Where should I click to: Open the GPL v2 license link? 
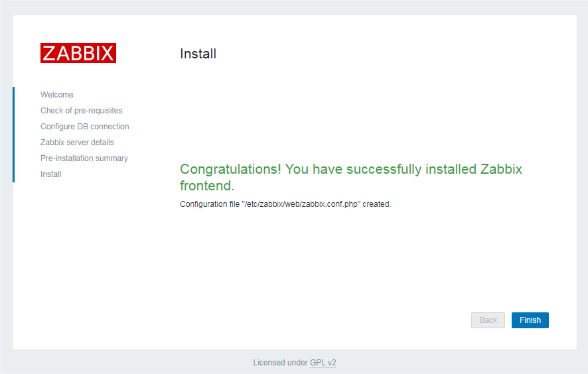(323, 363)
